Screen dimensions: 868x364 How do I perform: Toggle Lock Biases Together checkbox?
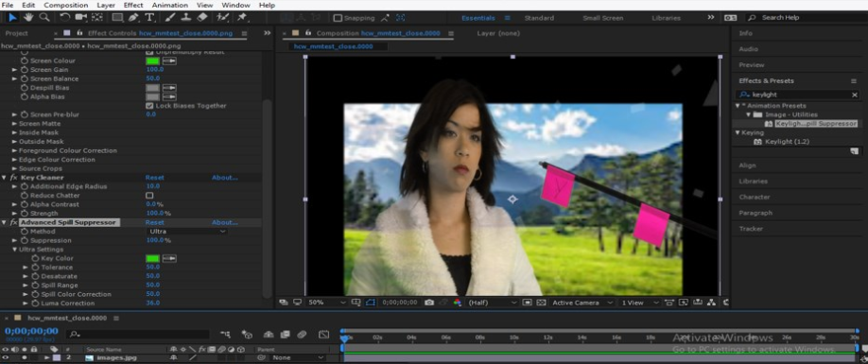149,106
